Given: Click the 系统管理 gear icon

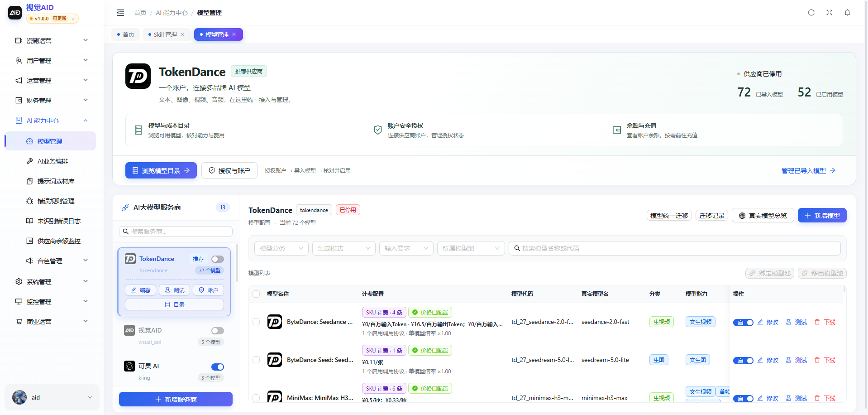Looking at the screenshot, I should [x=19, y=282].
